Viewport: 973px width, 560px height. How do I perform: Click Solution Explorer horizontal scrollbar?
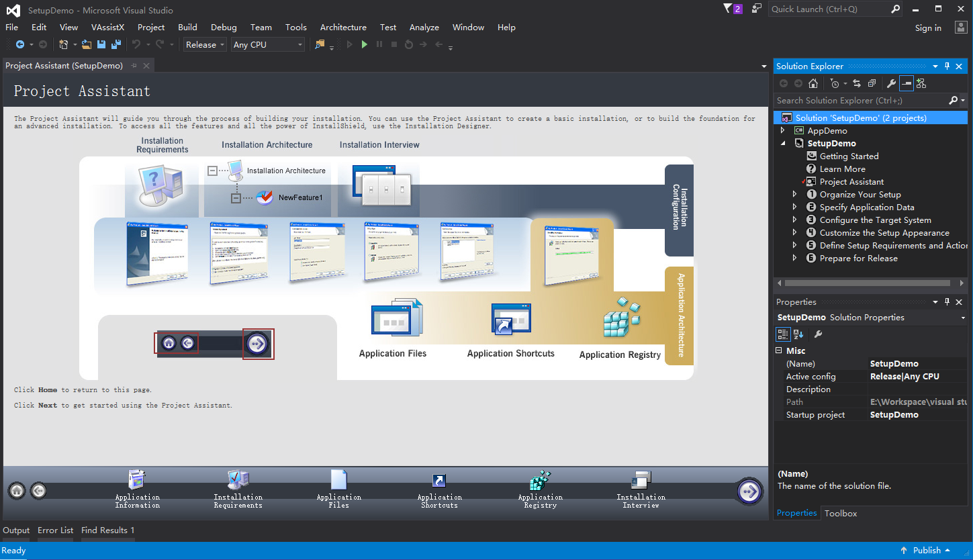[867, 283]
